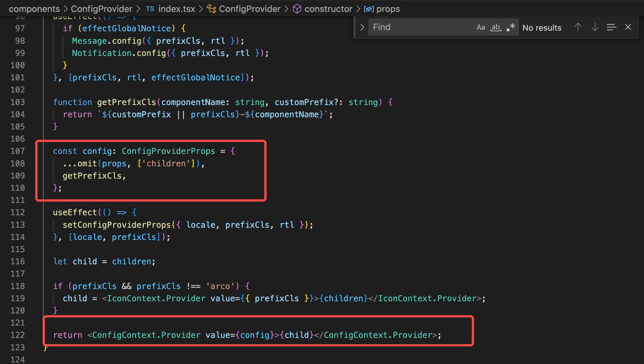Open the components breadcrumb dropdown
Screen dimensions: 644x364
(x=34, y=9)
